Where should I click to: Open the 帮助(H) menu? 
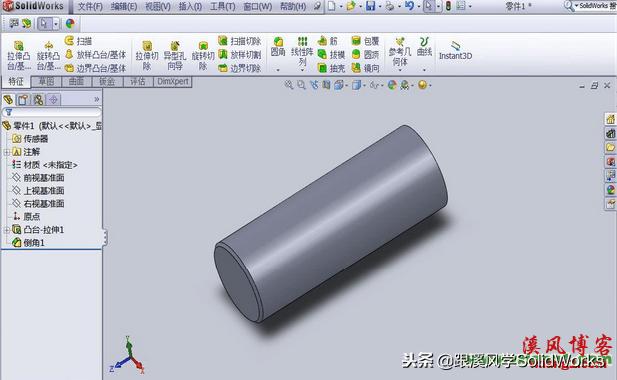click(292, 6)
